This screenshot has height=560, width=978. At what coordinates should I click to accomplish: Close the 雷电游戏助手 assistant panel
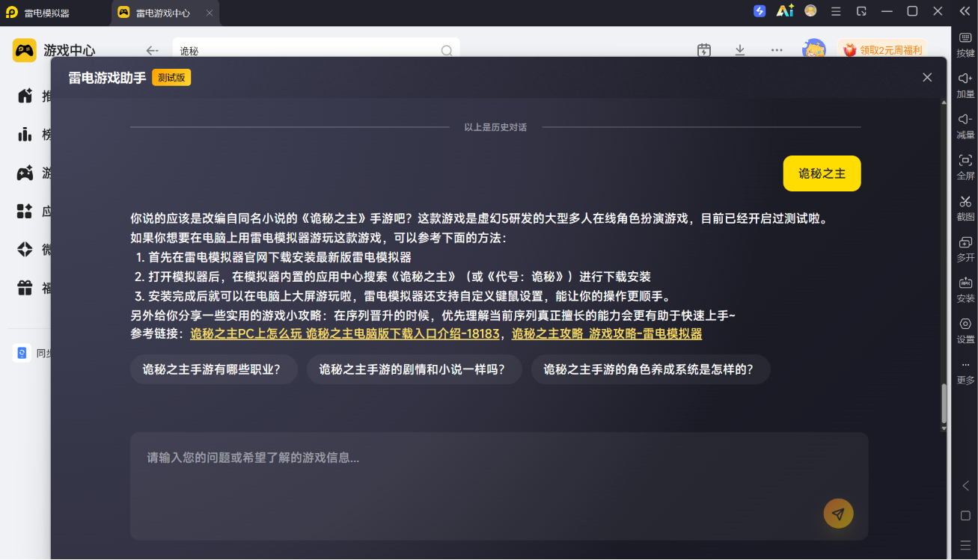(927, 77)
